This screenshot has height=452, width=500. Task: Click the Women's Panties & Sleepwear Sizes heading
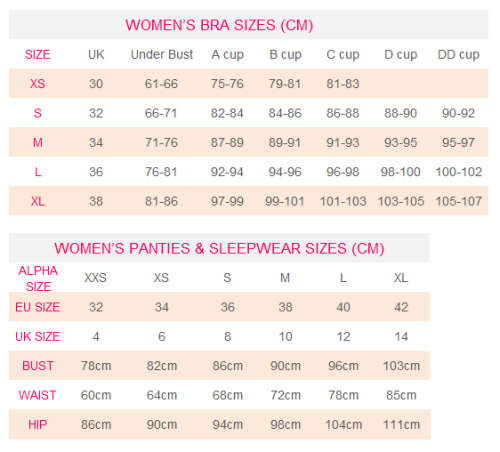(x=219, y=249)
